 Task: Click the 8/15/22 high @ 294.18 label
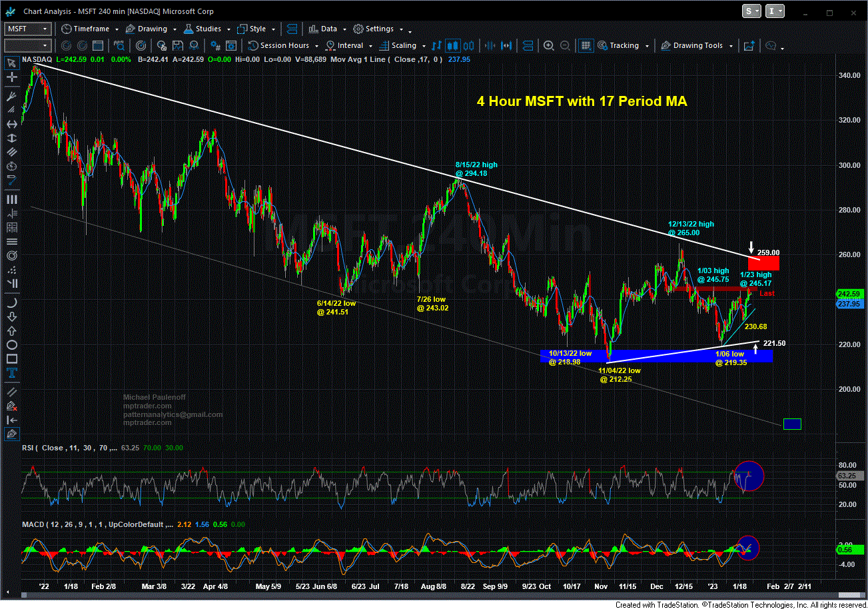[476, 169]
